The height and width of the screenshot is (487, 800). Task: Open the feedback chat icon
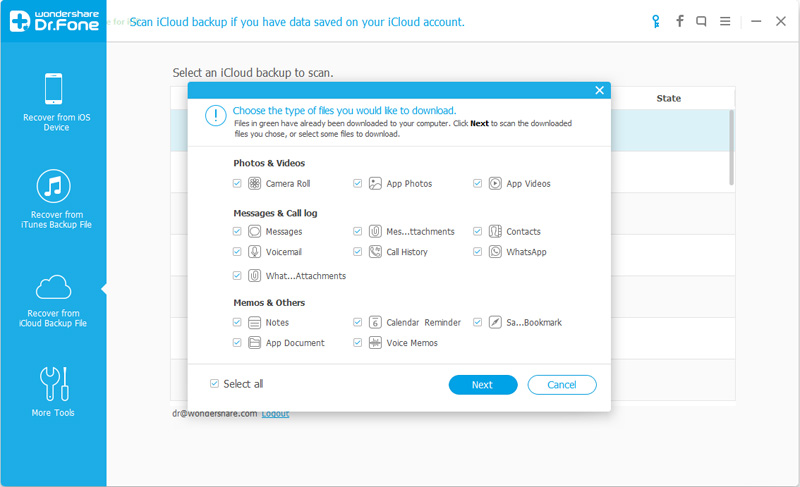(x=702, y=21)
